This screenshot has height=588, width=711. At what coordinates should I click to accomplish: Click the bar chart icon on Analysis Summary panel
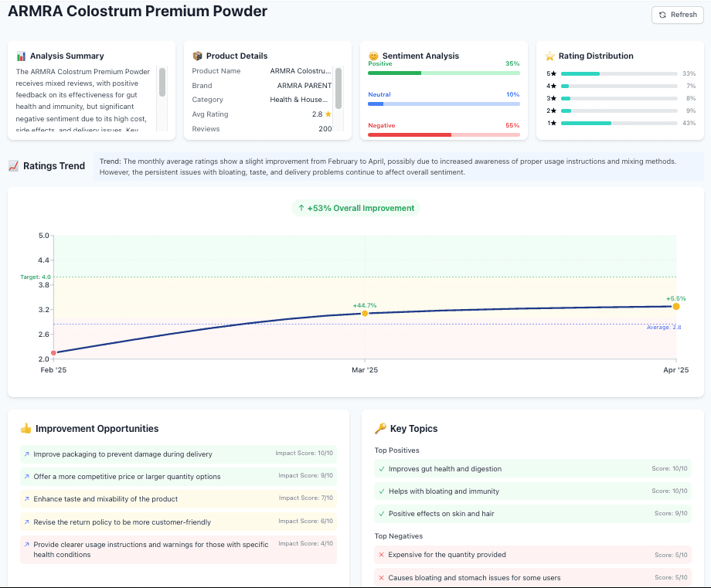(22, 56)
